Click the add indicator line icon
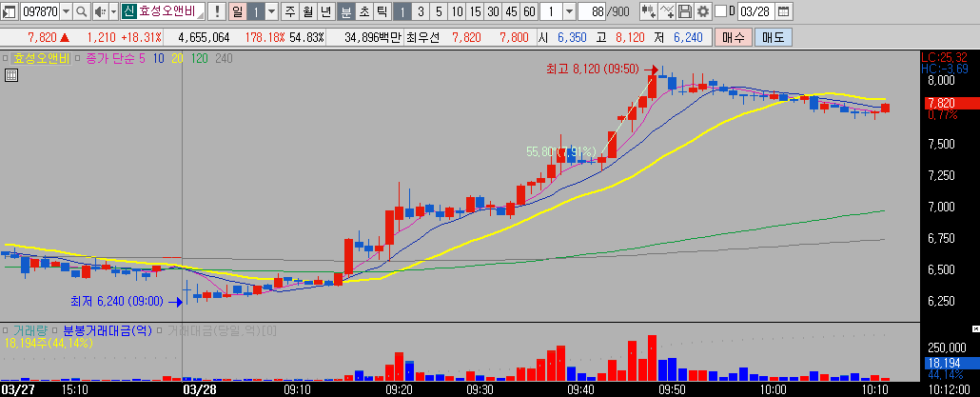This screenshot has width=980, height=397. tap(668, 11)
